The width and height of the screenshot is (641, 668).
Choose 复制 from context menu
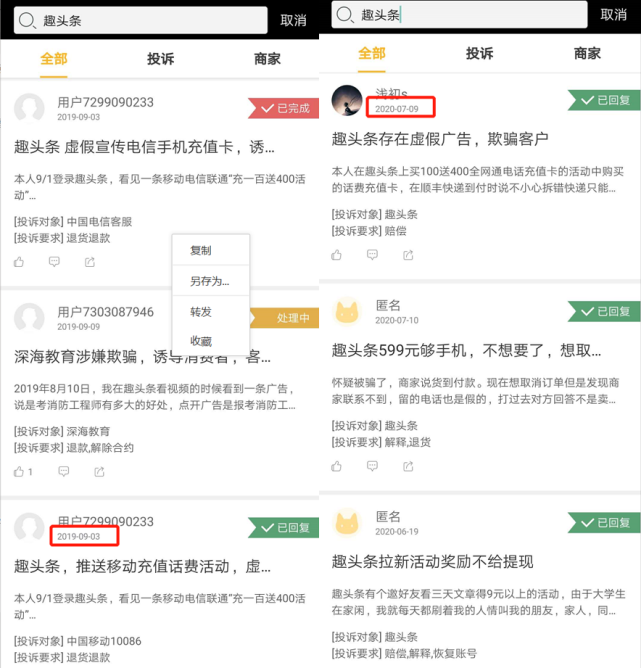point(211,250)
